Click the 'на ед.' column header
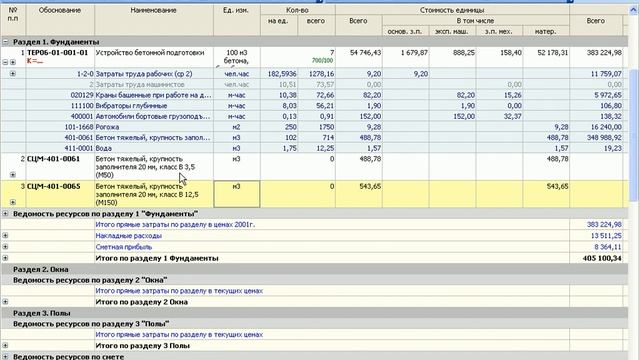The height and width of the screenshot is (360, 640). coord(278,25)
